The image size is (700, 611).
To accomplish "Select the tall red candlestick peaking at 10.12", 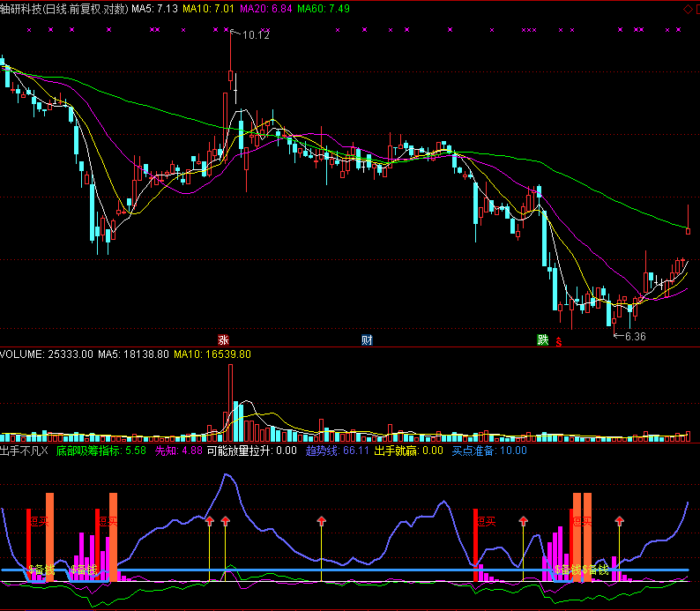I will [x=230, y=60].
